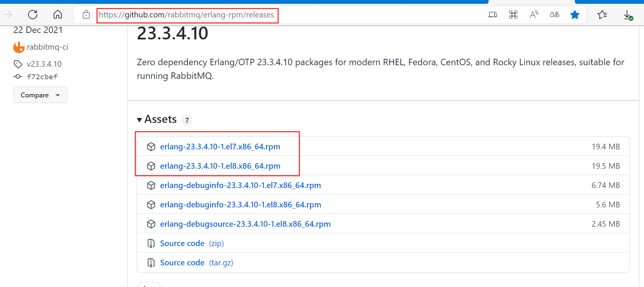Click package icon of debugsource rpm
The height and width of the screenshot is (287, 644).
151,224
